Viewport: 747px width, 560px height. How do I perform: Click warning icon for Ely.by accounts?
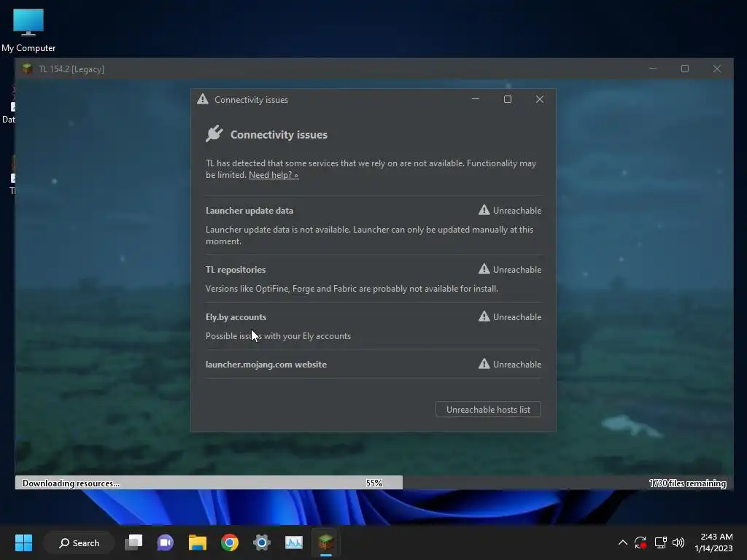point(484,316)
